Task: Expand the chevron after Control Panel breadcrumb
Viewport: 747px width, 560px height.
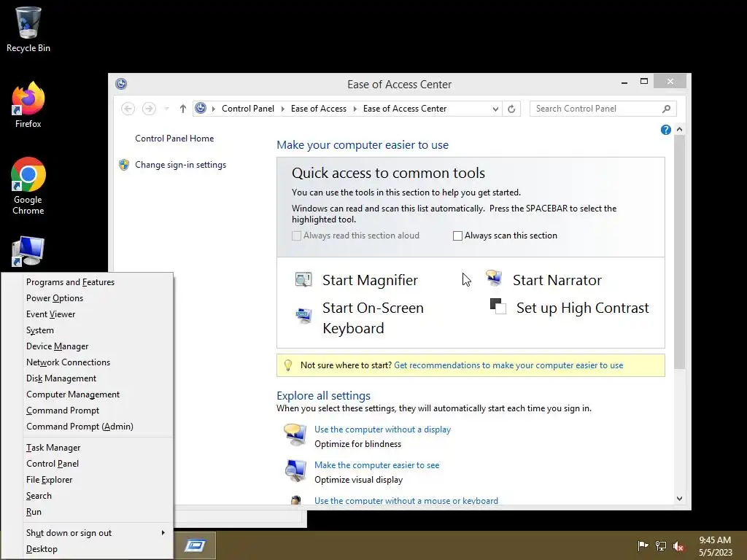Action: pyautogui.click(x=282, y=109)
